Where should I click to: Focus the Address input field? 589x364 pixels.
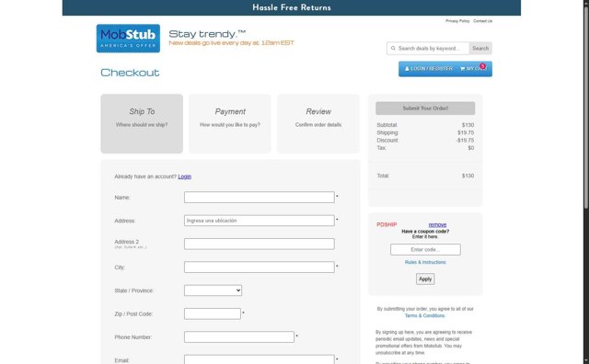point(260,221)
